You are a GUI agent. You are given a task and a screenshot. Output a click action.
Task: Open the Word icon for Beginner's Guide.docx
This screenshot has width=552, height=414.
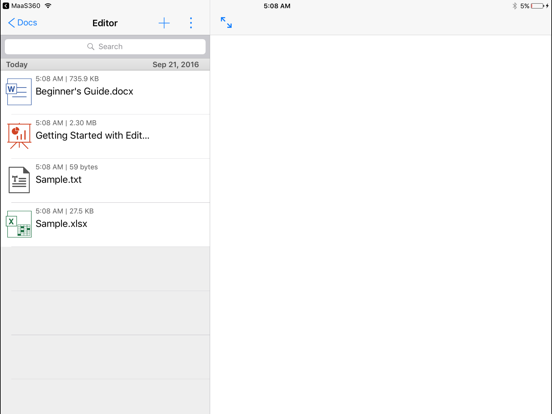pos(19,92)
